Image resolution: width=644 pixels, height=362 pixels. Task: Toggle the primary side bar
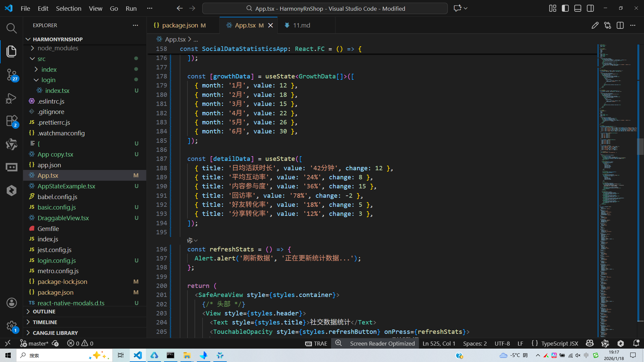[565, 8]
